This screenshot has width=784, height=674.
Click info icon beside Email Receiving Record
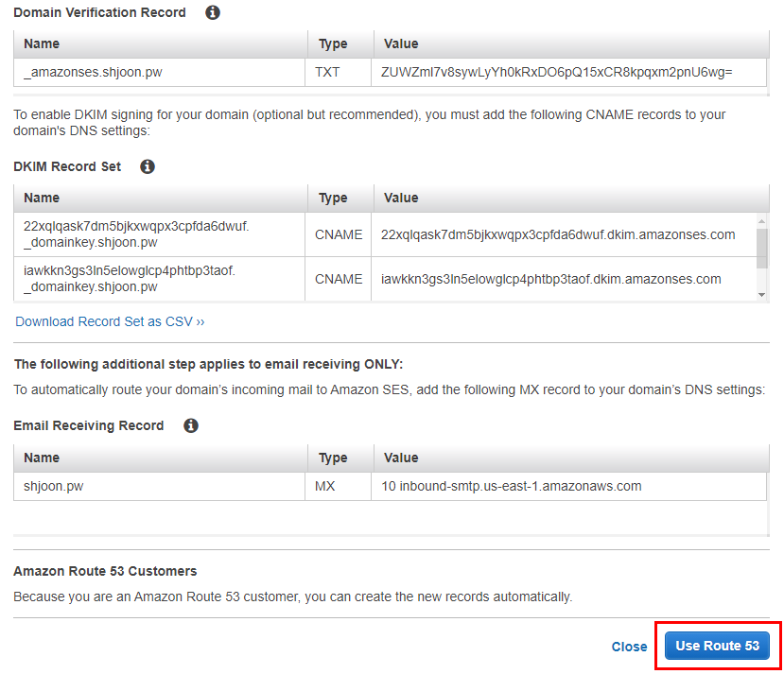(x=190, y=425)
